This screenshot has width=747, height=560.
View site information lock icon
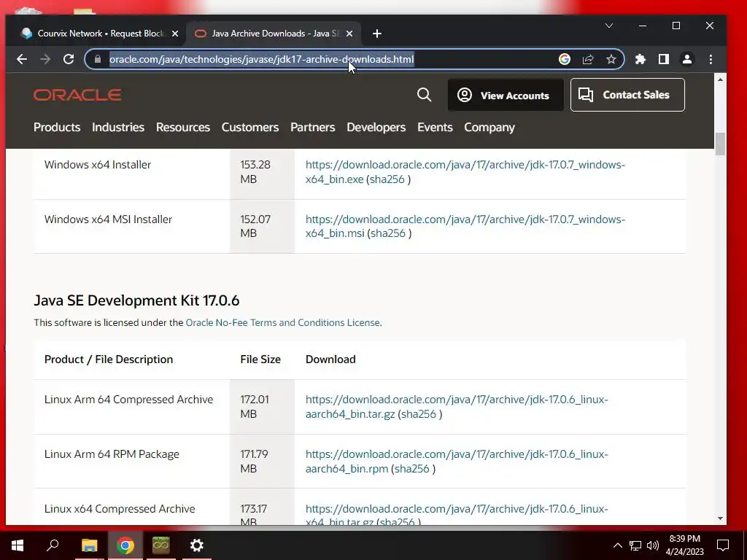coord(98,59)
